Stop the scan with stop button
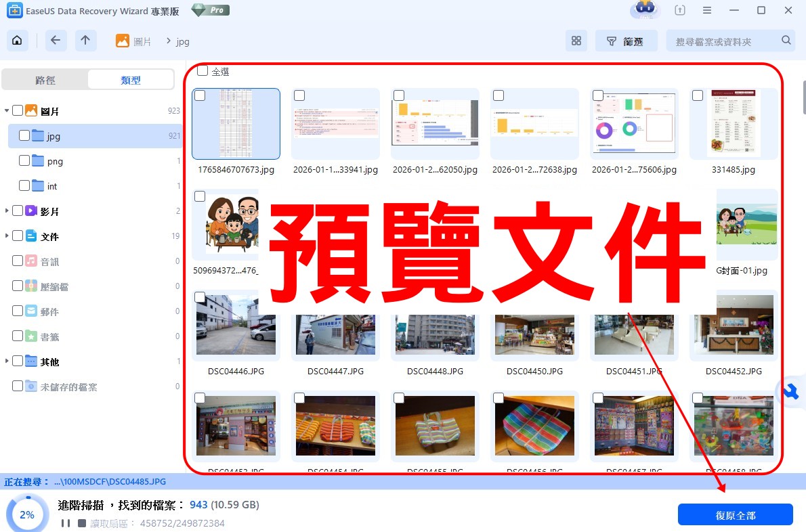806x532 pixels. [x=82, y=523]
